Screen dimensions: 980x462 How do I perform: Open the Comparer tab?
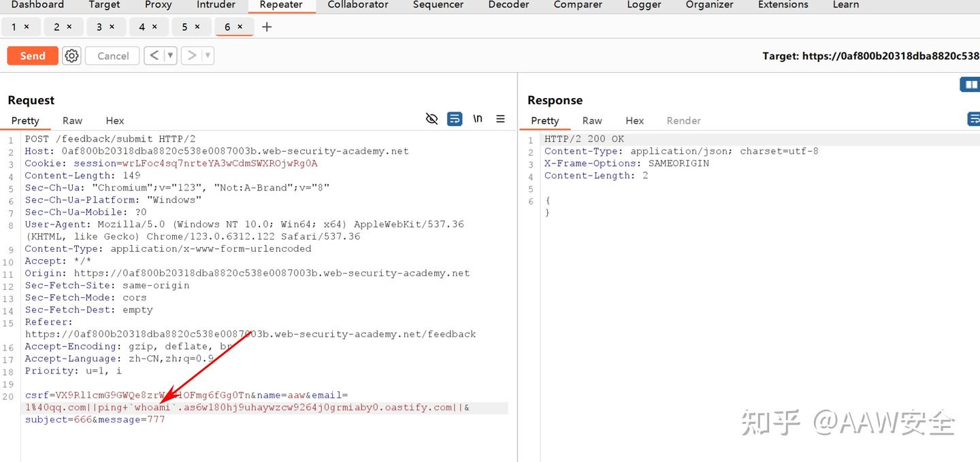click(578, 5)
